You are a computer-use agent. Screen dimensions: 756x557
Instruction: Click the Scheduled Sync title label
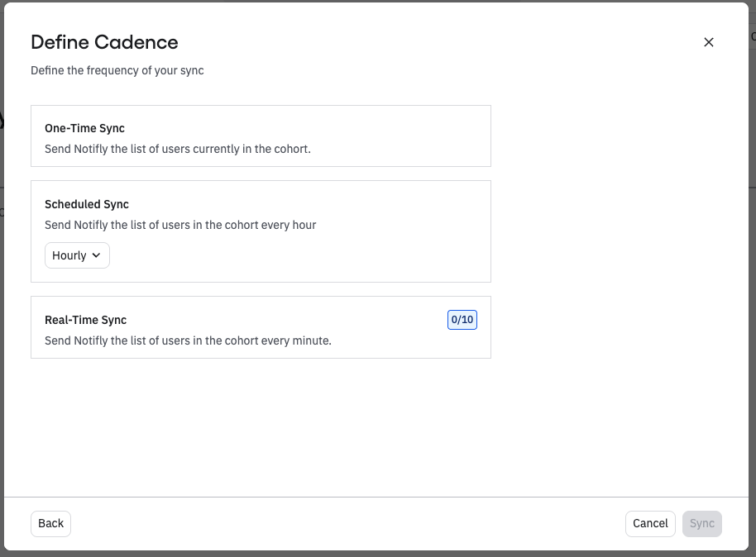click(x=87, y=204)
